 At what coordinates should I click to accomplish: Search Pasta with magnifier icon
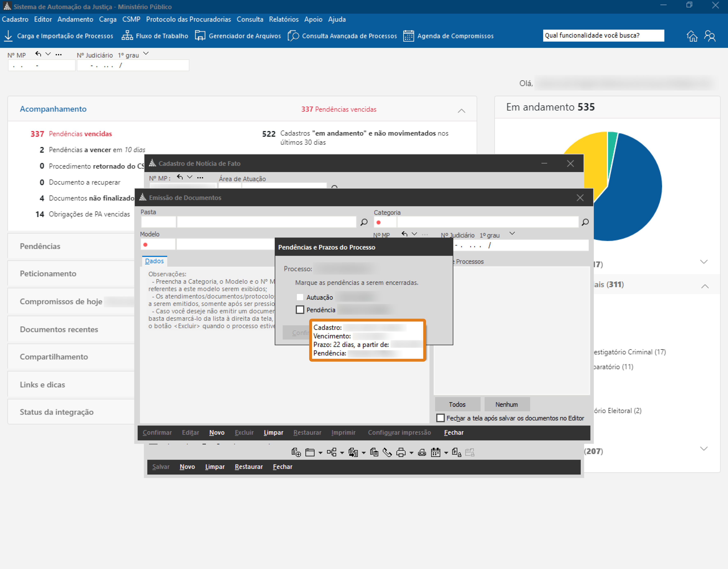click(x=364, y=222)
